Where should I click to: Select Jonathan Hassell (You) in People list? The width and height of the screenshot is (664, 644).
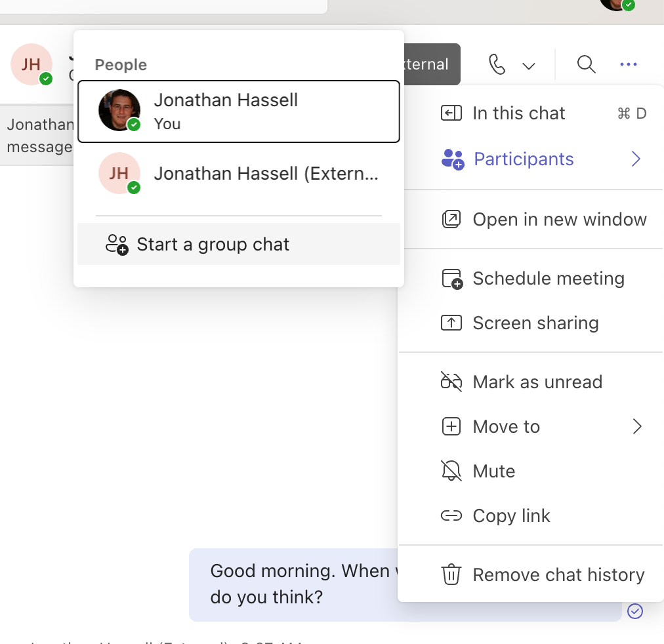(x=239, y=111)
